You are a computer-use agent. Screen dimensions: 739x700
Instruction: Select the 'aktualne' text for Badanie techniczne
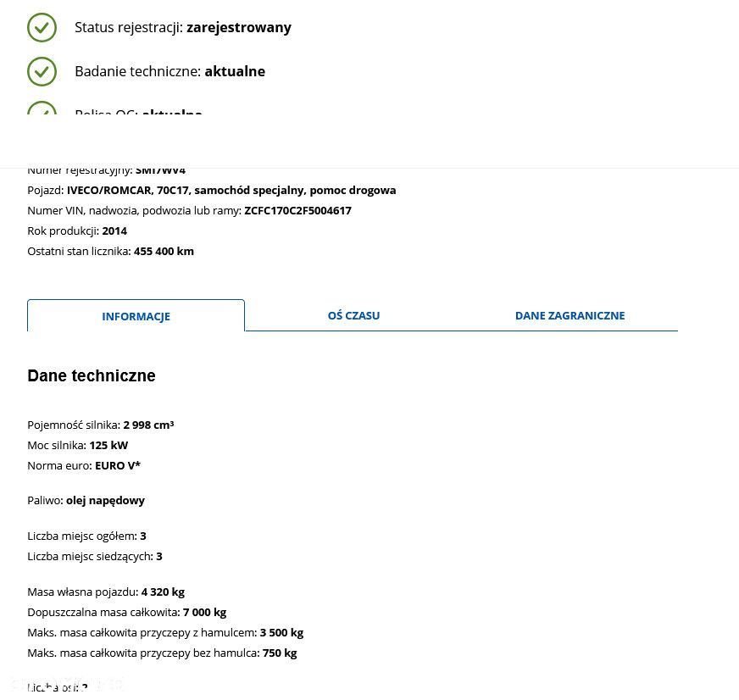[235, 71]
